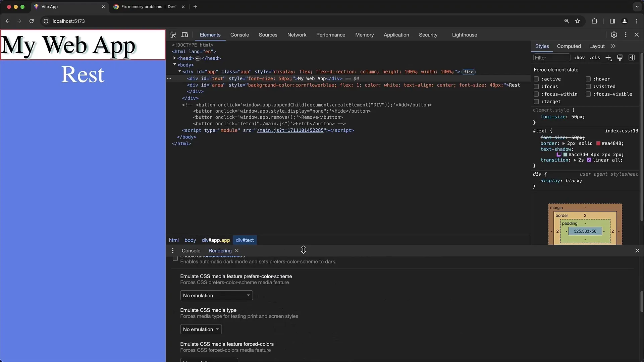This screenshot has height=362, width=644.
Task: Open tab search chevron at top right
Action: point(637,7)
